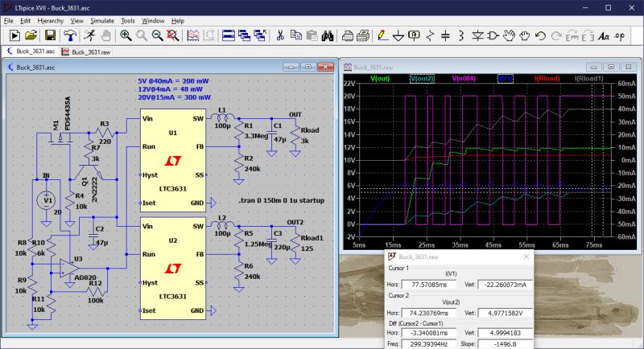
Task: Maximize the Buck_3631.asc schematic window
Action: 308,67
